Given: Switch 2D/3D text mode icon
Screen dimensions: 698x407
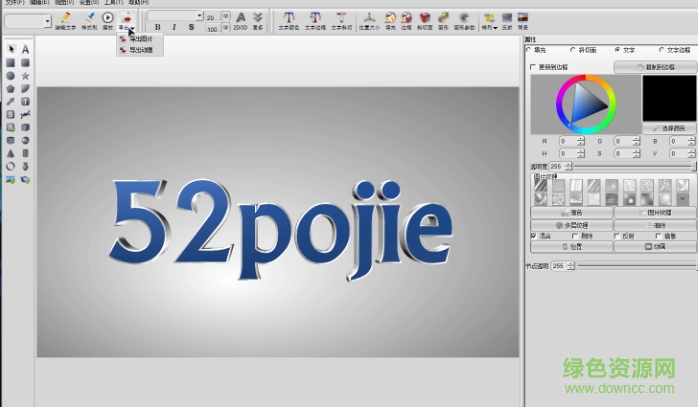Looking at the screenshot, I should tap(241, 18).
